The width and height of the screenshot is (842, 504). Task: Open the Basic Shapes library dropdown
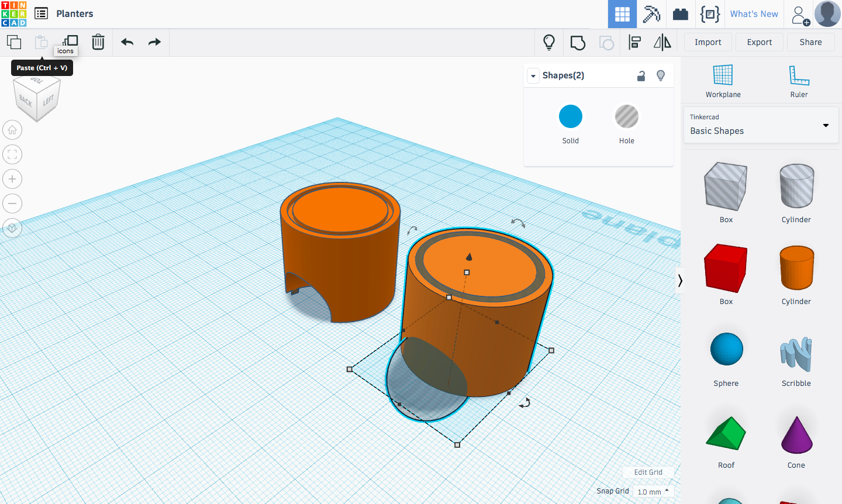(x=760, y=125)
